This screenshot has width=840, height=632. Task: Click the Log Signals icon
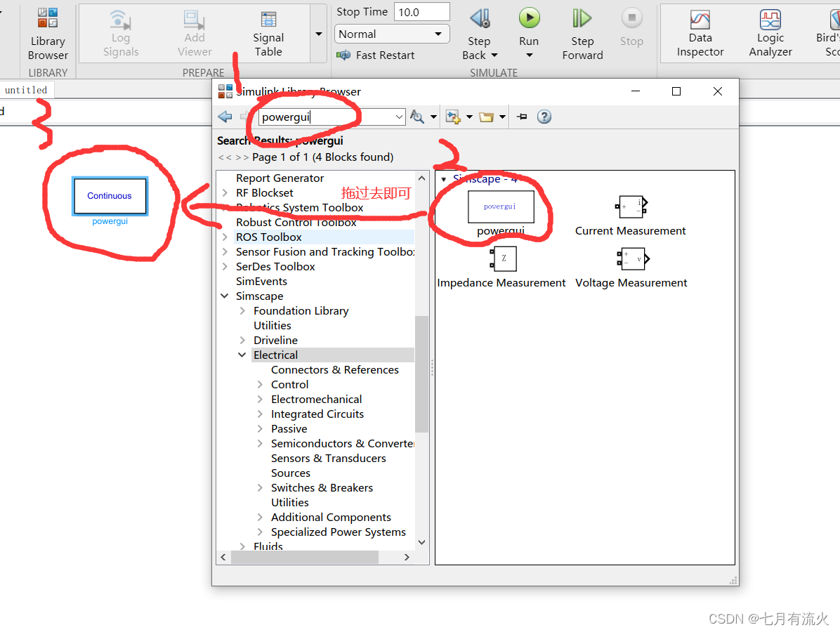pyautogui.click(x=121, y=20)
